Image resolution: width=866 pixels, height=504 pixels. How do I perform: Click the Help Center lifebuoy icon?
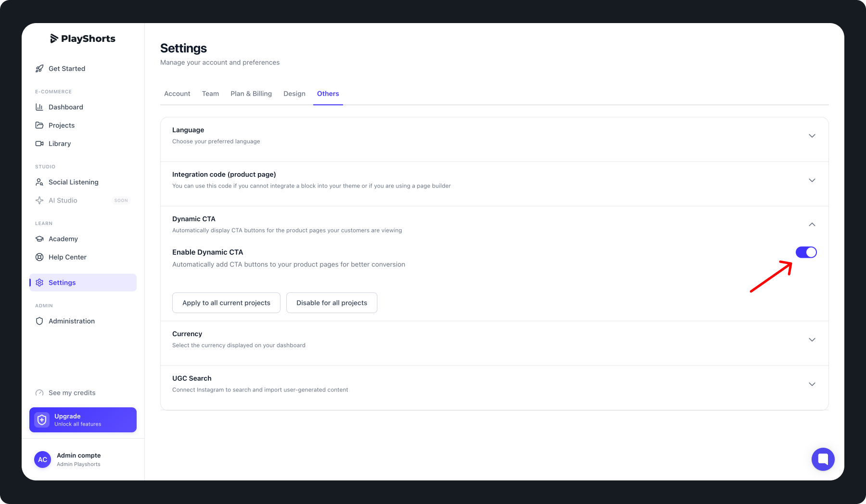click(39, 257)
